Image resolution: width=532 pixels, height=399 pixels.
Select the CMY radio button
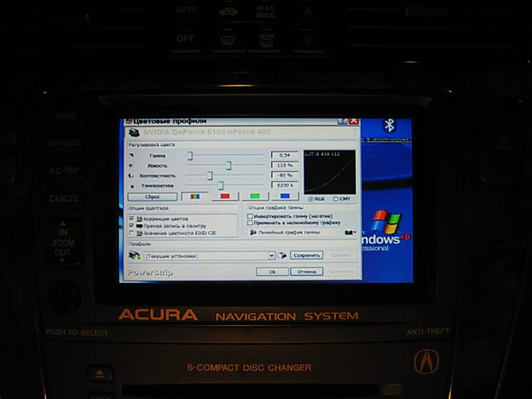click(336, 199)
